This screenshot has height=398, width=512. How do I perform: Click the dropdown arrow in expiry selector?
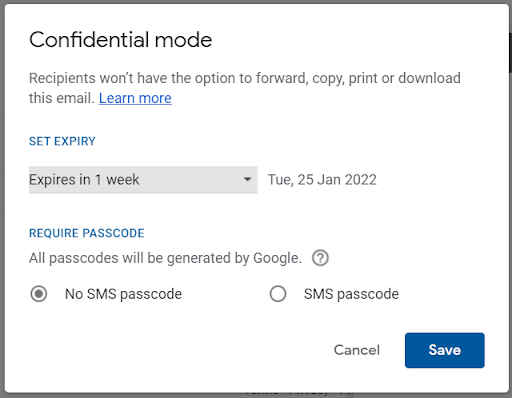247,180
